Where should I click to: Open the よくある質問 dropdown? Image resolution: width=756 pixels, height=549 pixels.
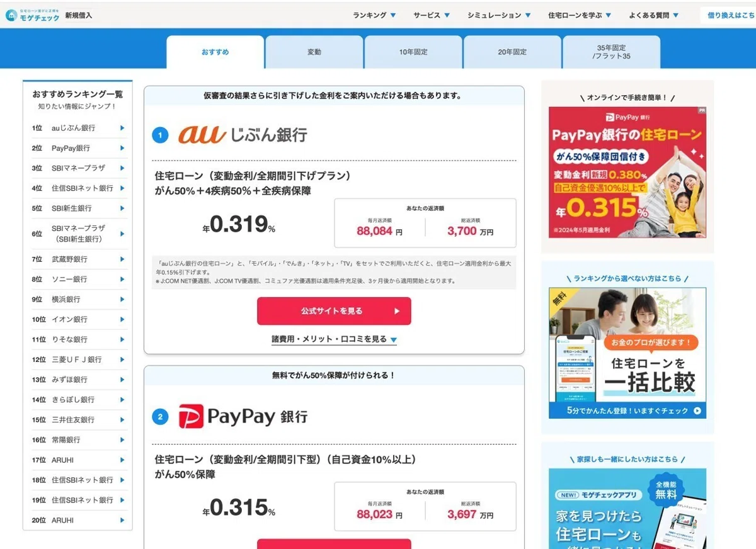tap(654, 15)
